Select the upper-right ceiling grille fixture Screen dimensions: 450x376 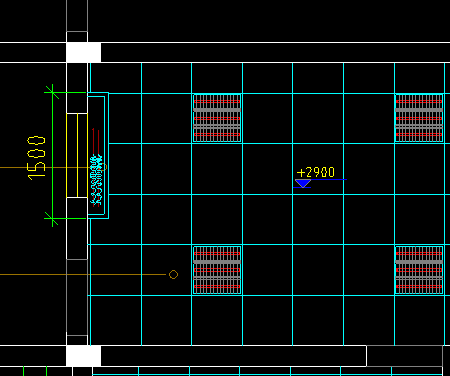[419, 118]
